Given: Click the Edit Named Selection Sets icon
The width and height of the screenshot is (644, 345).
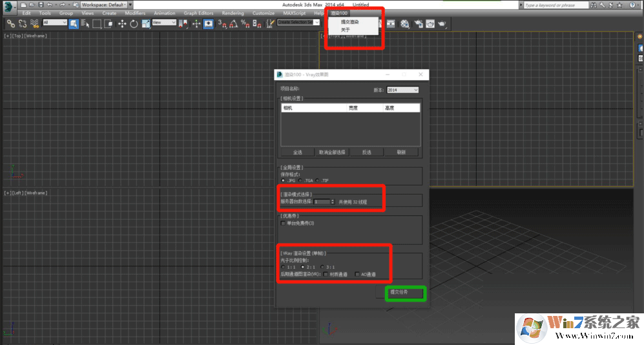Looking at the screenshot, I should tap(270, 24).
